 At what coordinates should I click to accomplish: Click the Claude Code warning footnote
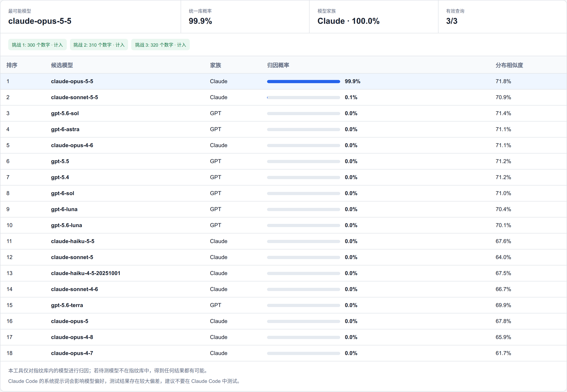point(124,381)
